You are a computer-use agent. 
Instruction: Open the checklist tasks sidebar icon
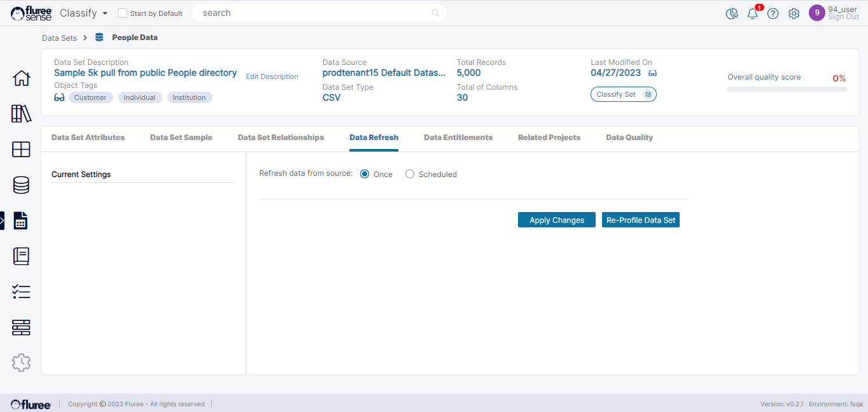point(21,292)
